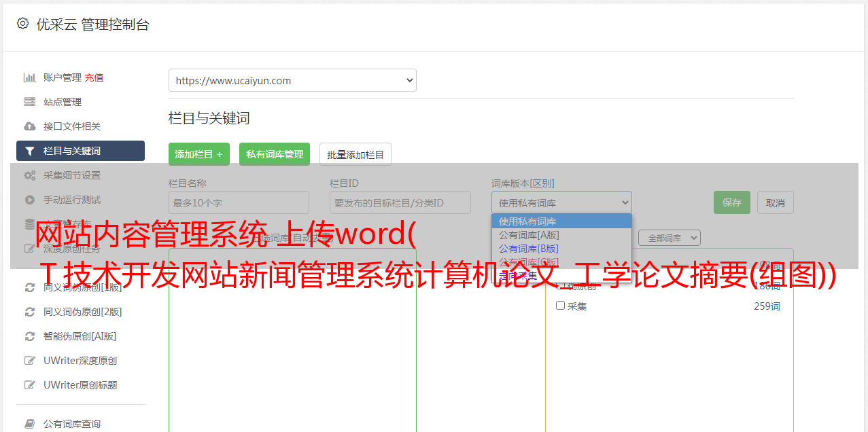
Task: Click the 保存 button
Action: (x=732, y=202)
